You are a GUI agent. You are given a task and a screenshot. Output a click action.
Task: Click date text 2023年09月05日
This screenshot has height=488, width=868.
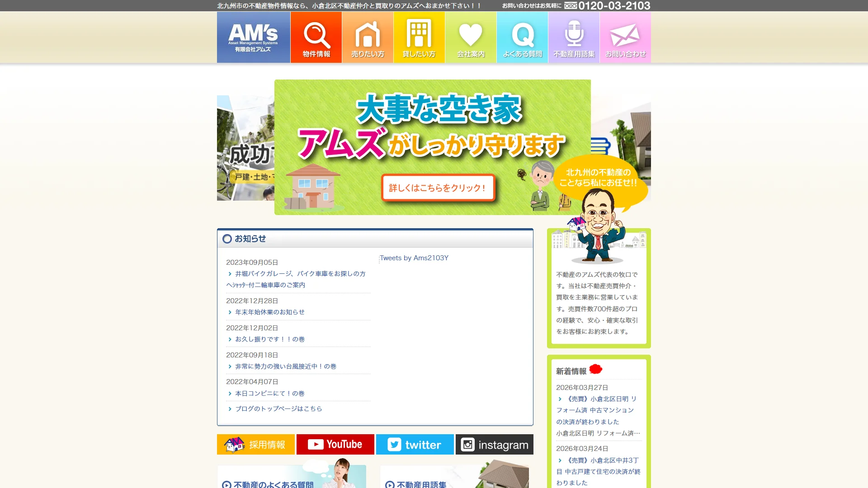(252, 263)
